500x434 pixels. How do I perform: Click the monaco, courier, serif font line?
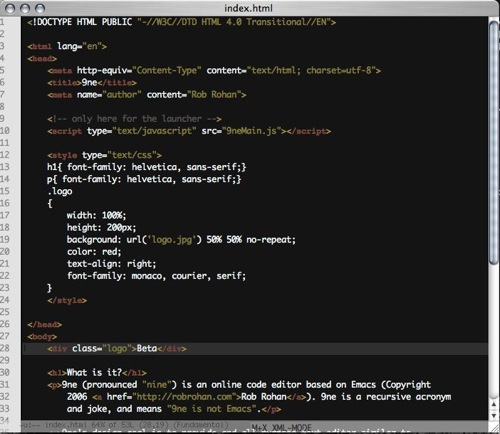[x=156, y=276]
